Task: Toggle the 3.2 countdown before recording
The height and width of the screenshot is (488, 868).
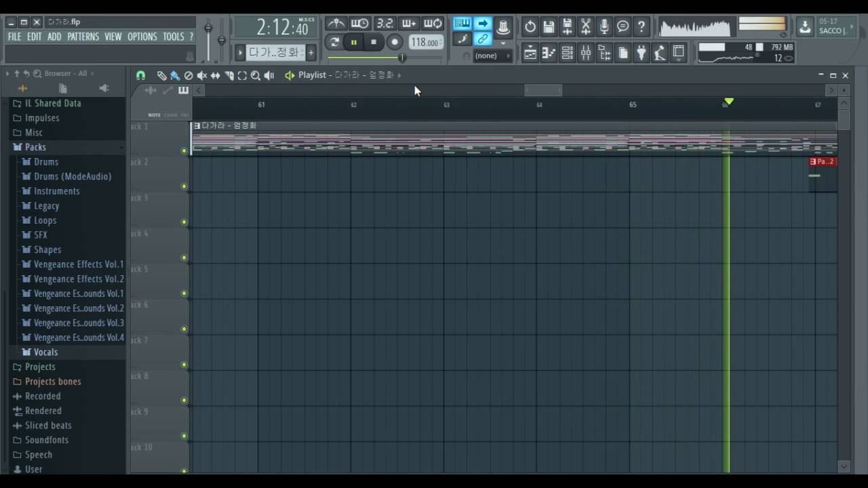Action: 384,24
